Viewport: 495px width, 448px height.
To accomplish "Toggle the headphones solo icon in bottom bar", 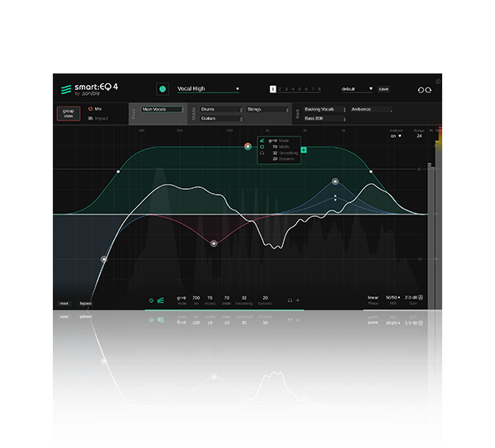I will pos(290,300).
